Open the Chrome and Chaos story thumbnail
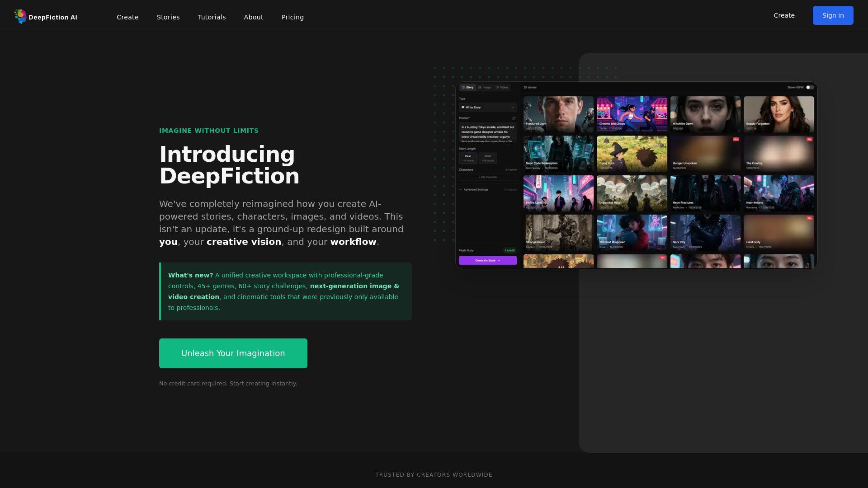Viewport: 868px width, 488px height. (x=632, y=114)
